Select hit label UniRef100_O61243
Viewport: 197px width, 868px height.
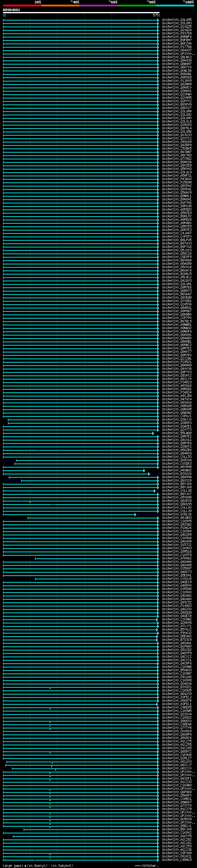click(x=177, y=761)
